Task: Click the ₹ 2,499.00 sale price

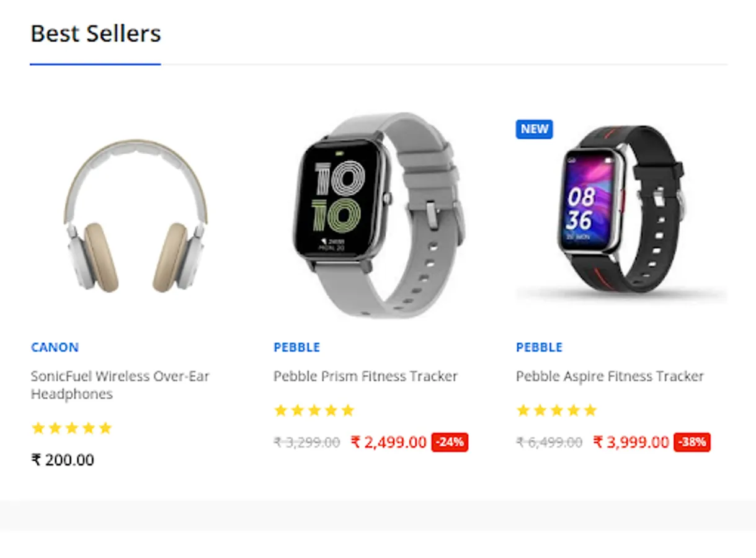Action: tap(389, 442)
